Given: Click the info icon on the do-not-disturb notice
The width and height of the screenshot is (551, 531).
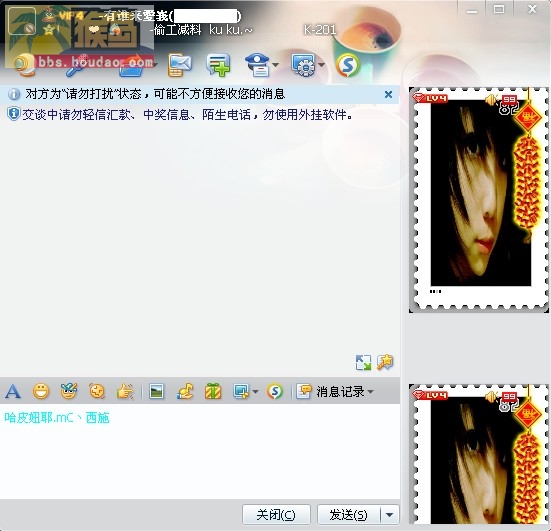Looking at the screenshot, I should coord(14,94).
